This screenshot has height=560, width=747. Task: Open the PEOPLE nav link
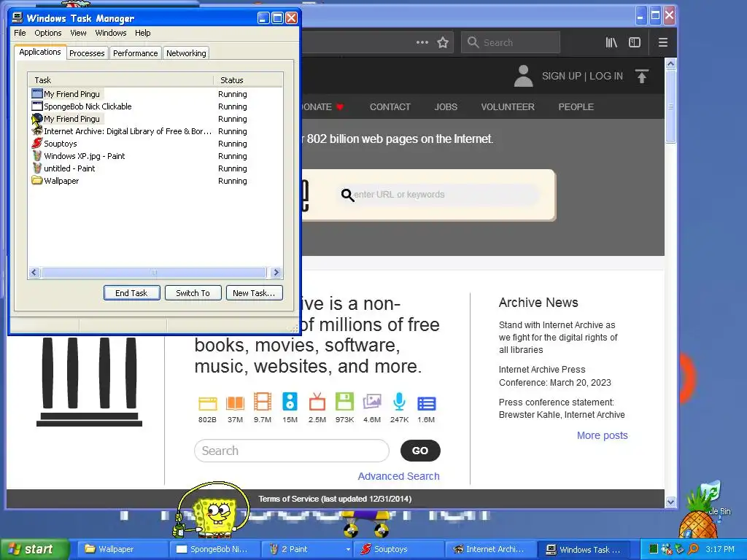pos(576,106)
